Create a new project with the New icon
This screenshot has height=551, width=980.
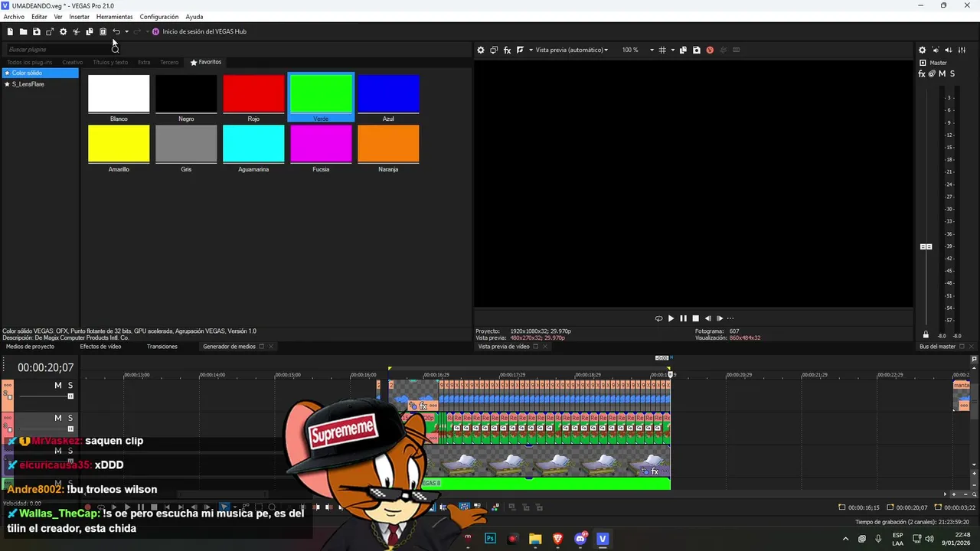10,31
